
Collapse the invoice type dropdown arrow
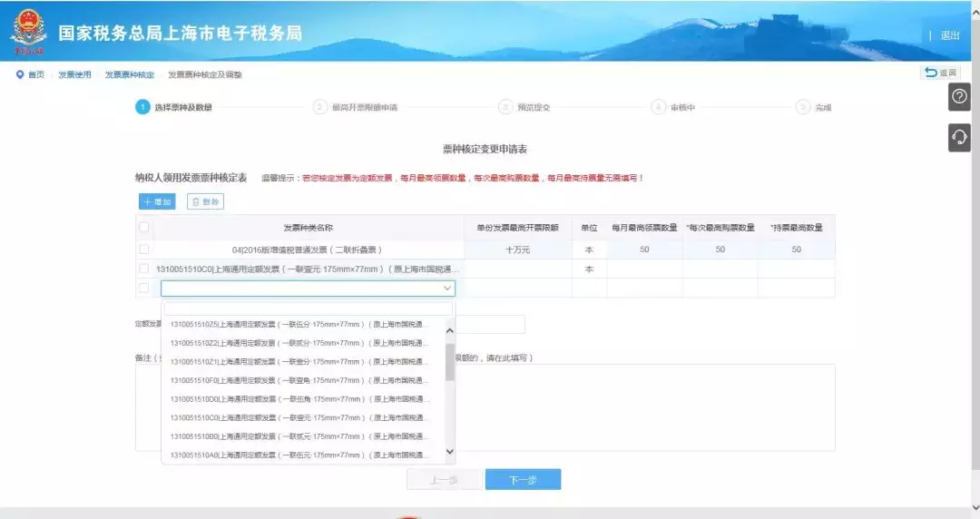click(446, 289)
